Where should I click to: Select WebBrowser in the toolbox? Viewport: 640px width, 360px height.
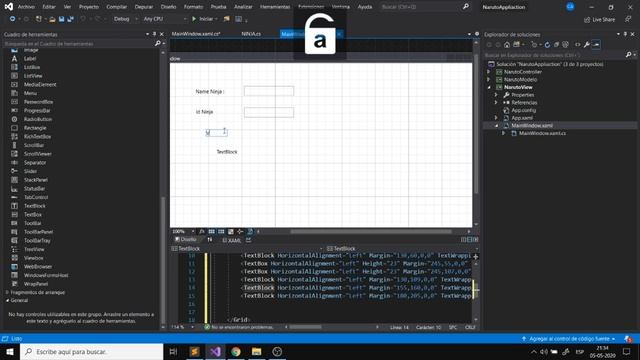click(38, 267)
